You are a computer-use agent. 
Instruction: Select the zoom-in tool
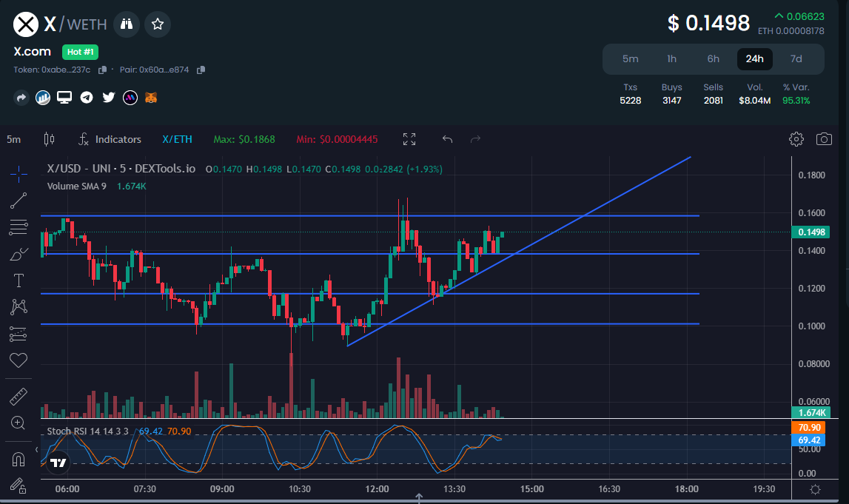tap(18, 423)
